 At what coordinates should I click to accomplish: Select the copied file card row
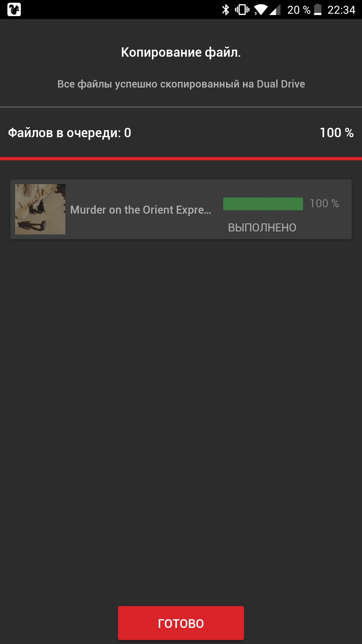(x=181, y=209)
